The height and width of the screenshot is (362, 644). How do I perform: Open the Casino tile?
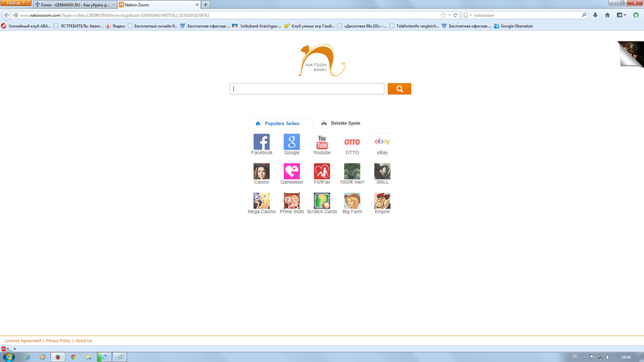(261, 171)
